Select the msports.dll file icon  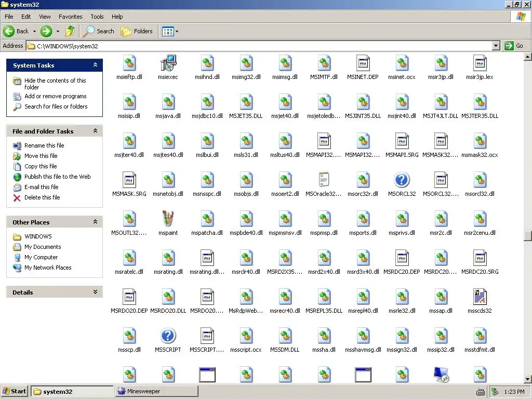(x=363, y=219)
